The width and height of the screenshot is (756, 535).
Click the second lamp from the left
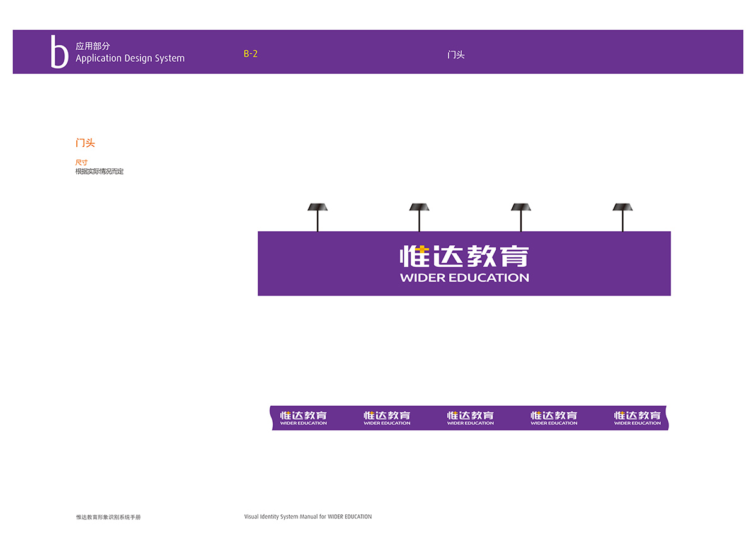pos(419,208)
